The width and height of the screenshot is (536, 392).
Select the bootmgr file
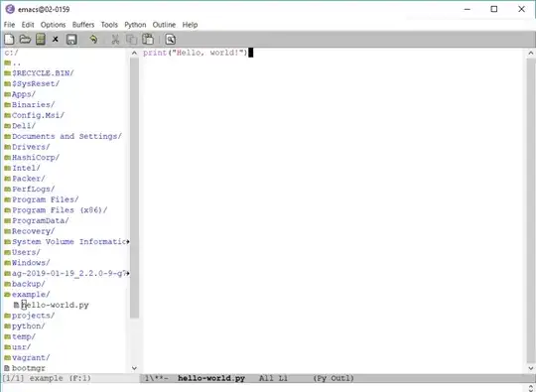point(25,368)
